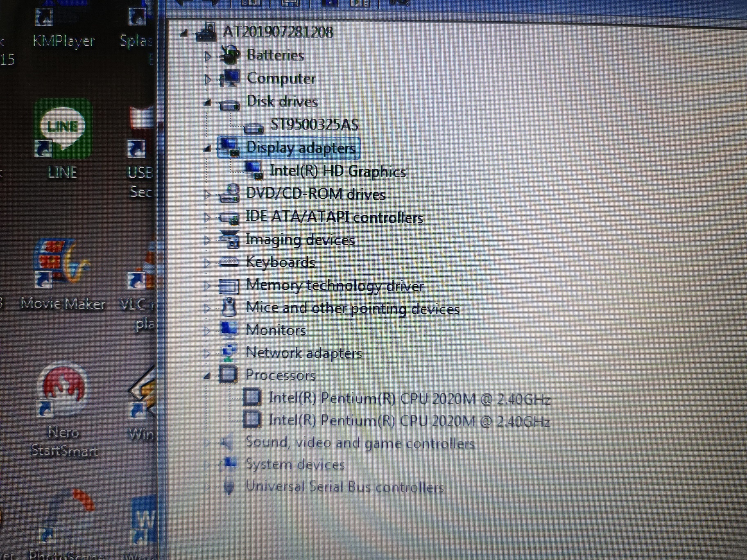Screen dimensions: 747x560
Task: Click the Network adapters icon
Action: (229, 351)
